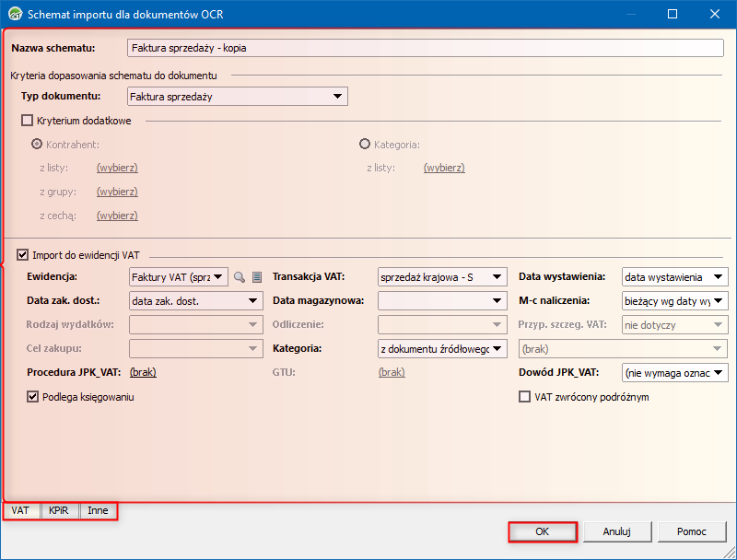Open help with the Pomoc button
The width and height of the screenshot is (737, 560).
tap(692, 531)
